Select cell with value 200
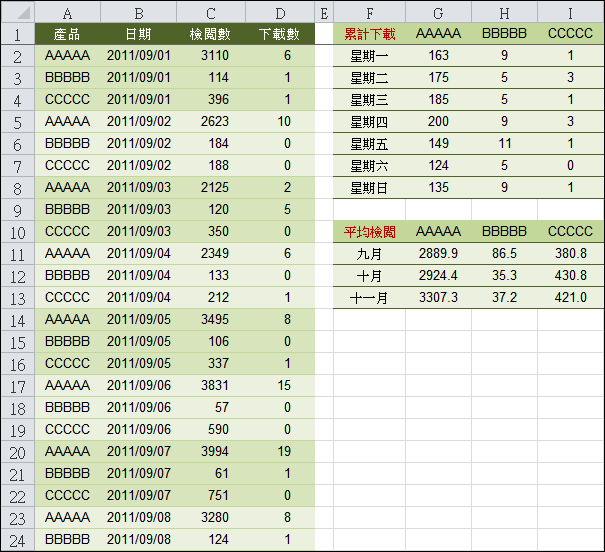The height and width of the screenshot is (552, 605). click(x=438, y=122)
